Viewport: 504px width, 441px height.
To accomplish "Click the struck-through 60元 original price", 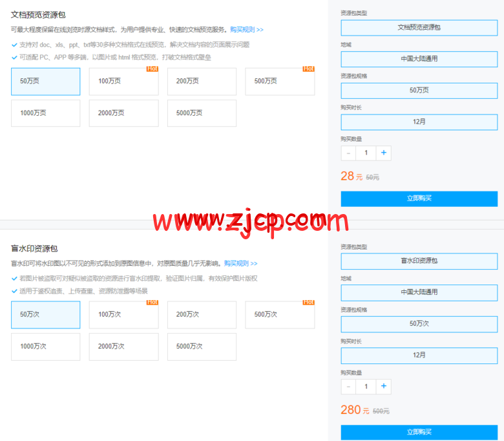I will click(373, 177).
